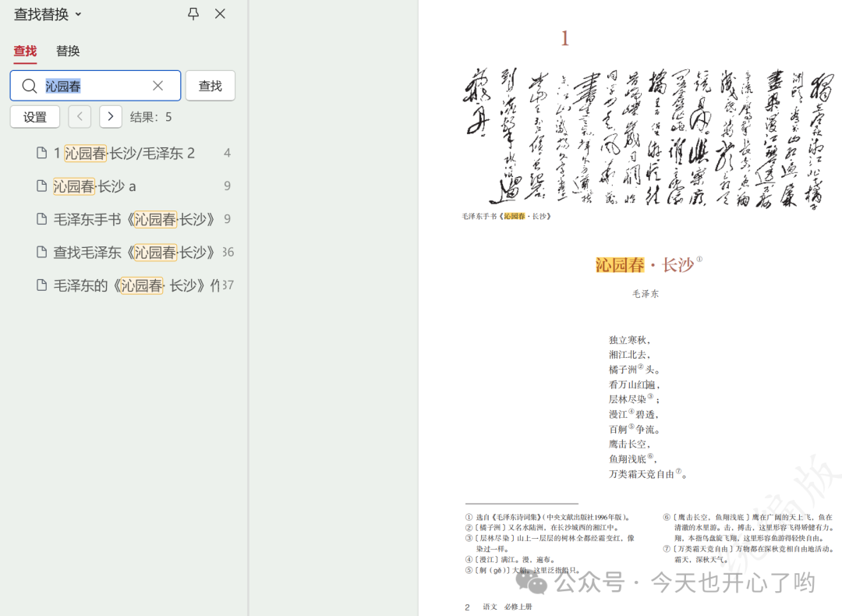Image resolution: width=842 pixels, height=616 pixels.
Task: Open the 设置 search settings button
Action: pos(35,117)
